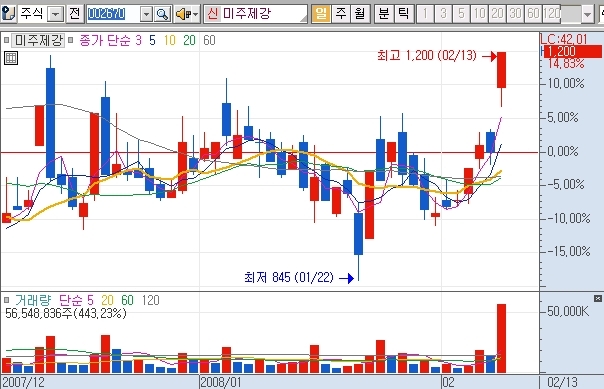604x389 pixels.
Task: Select the volume 120 average legend
Action: [x=151, y=300]
